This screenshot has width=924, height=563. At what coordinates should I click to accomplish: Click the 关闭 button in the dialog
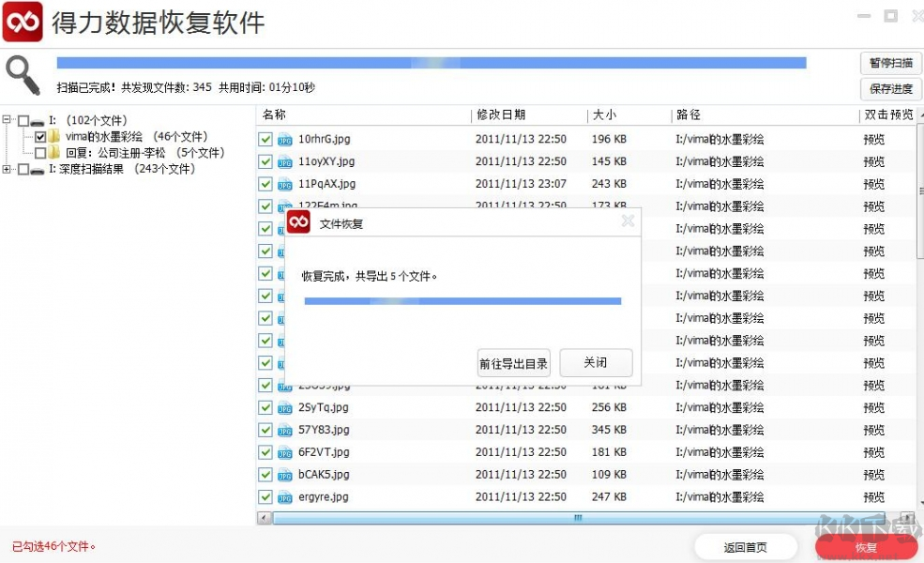tap(596, 362)
